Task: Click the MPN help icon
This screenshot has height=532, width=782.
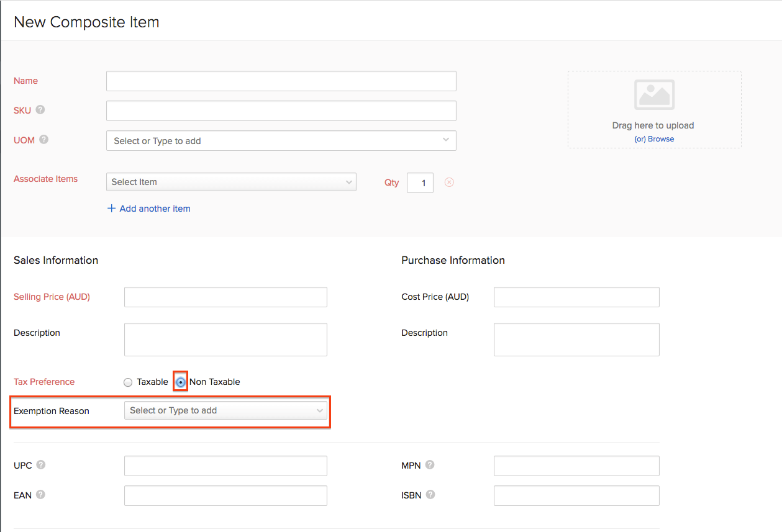Action: point(430,465)
